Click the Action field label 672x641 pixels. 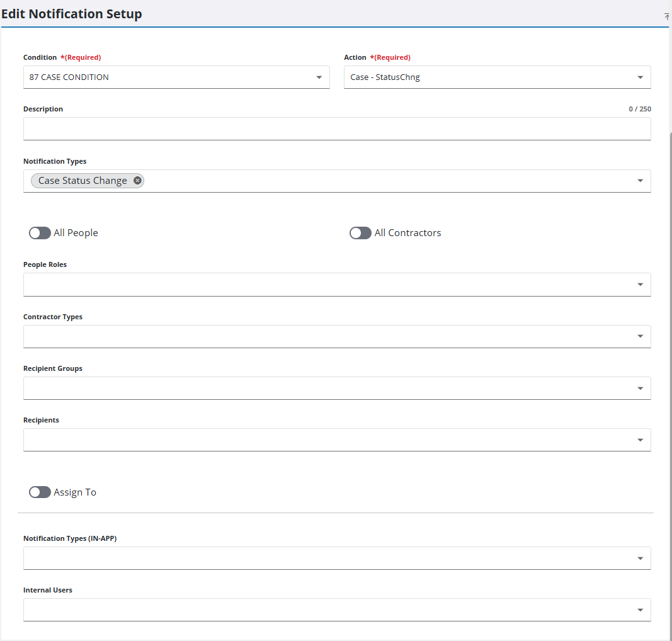355,57
